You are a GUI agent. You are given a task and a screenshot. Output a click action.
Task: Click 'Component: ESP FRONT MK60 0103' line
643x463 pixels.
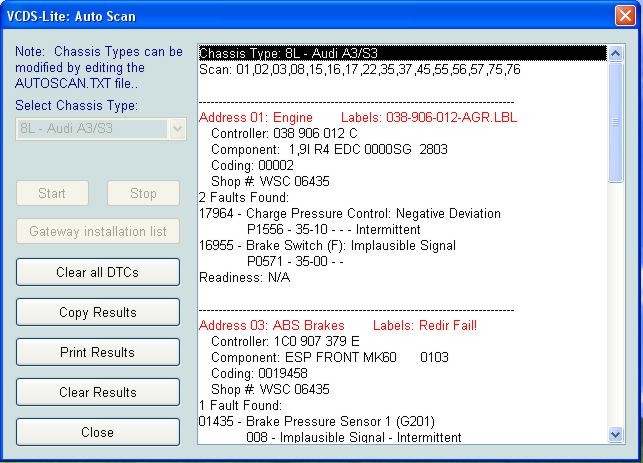[x=330, y=358]
